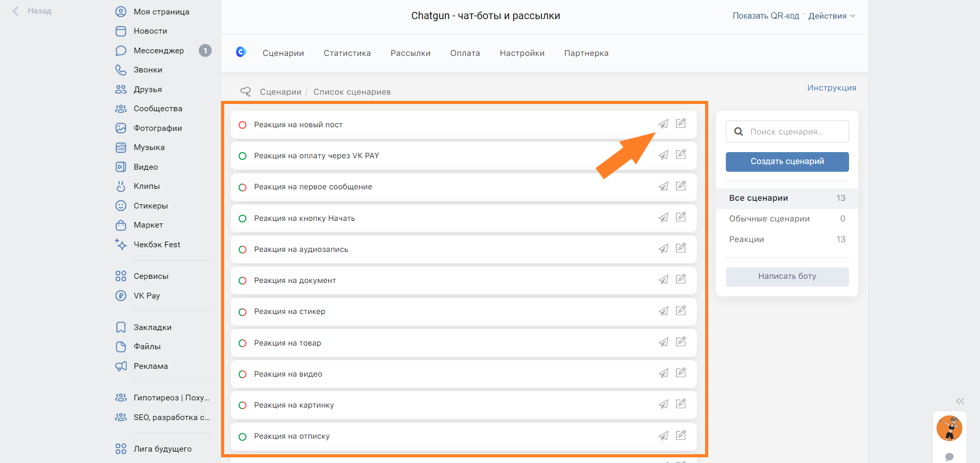Filter by Реакции category
The height and width of the screenshot is (463, 980).
click(x=787, y=240)
